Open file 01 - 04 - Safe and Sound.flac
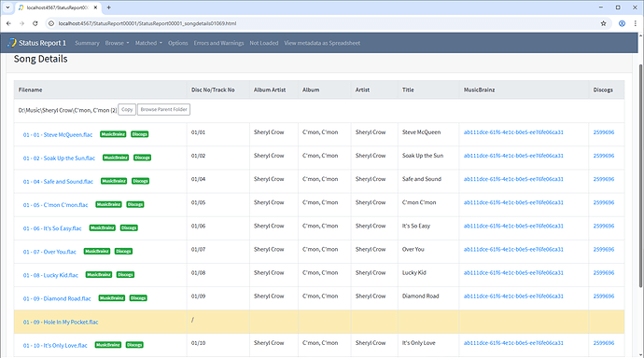This screenshot has height=358, width=644. click(58, 182)
